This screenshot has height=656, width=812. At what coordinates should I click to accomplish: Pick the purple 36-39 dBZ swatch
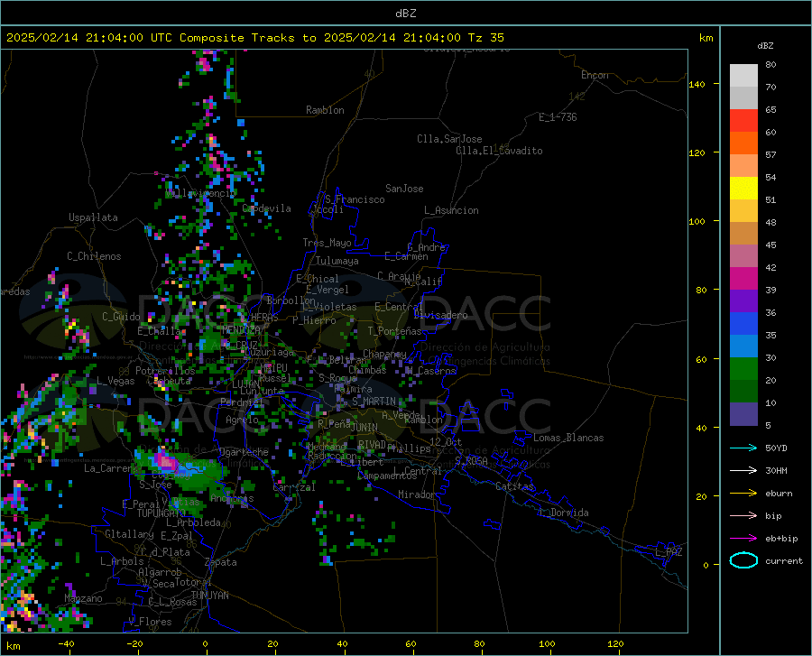coord(743,301)
